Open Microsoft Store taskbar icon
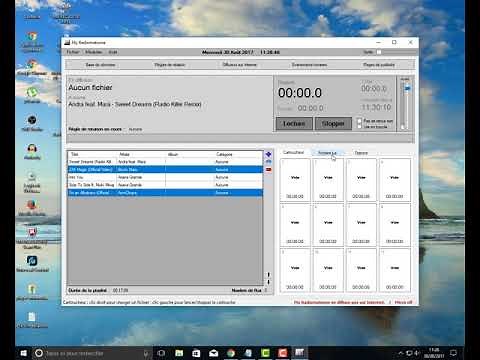Viewport: 480px width, 360px height. point(196,353)
